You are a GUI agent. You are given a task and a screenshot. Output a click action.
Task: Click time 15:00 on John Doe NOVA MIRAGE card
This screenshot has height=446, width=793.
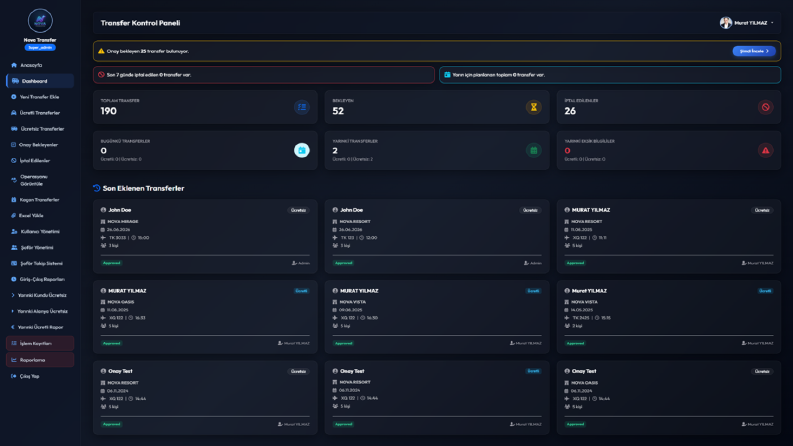[143, 238]
